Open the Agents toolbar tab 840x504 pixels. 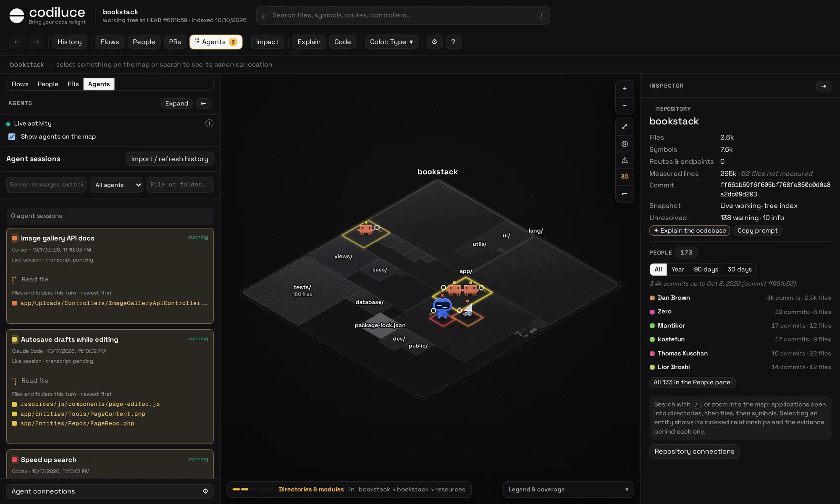click(x=216, y=42)
